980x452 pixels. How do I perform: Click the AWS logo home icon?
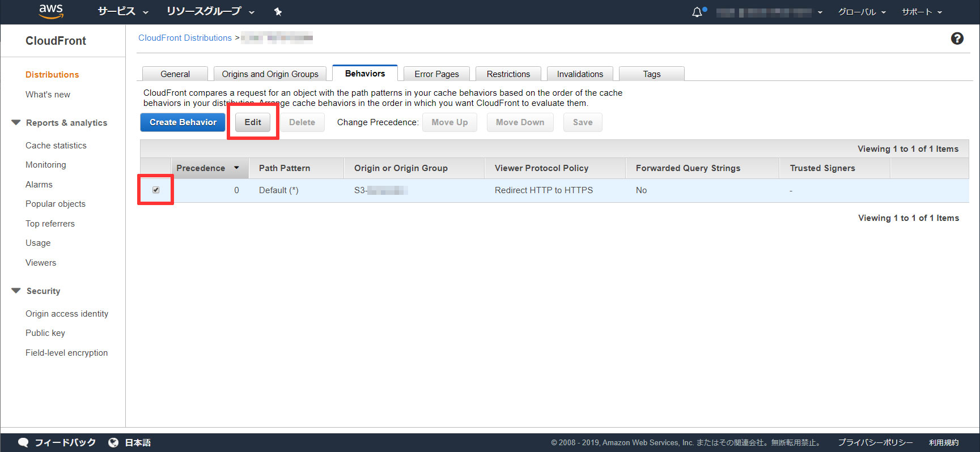(x=51, y=11)
